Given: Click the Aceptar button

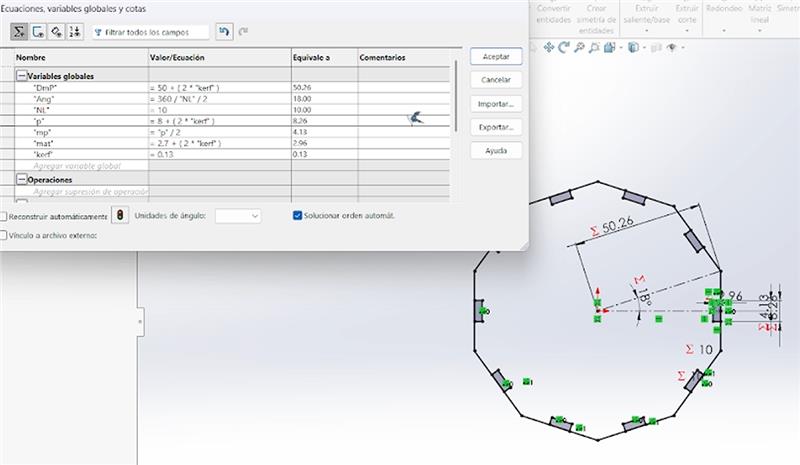Looking at the screenshot, I should point(496,57).
